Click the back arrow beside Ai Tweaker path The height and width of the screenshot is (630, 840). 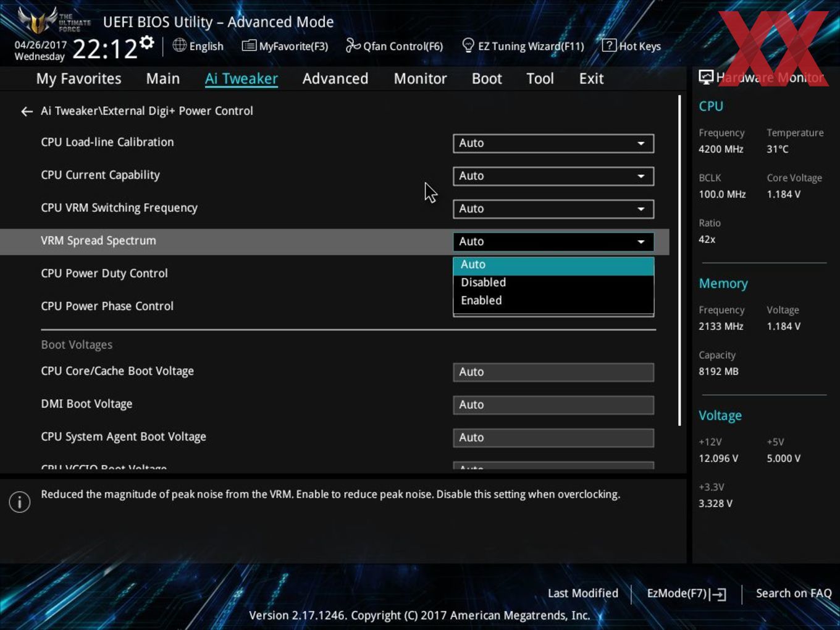click(x=27, y=111)
